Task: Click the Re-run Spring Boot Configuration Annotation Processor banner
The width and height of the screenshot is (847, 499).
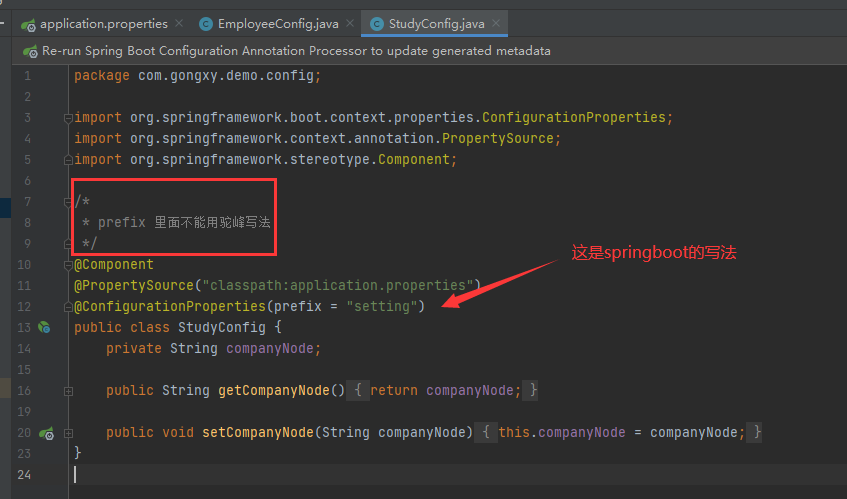Action: (x=296, y=51)
